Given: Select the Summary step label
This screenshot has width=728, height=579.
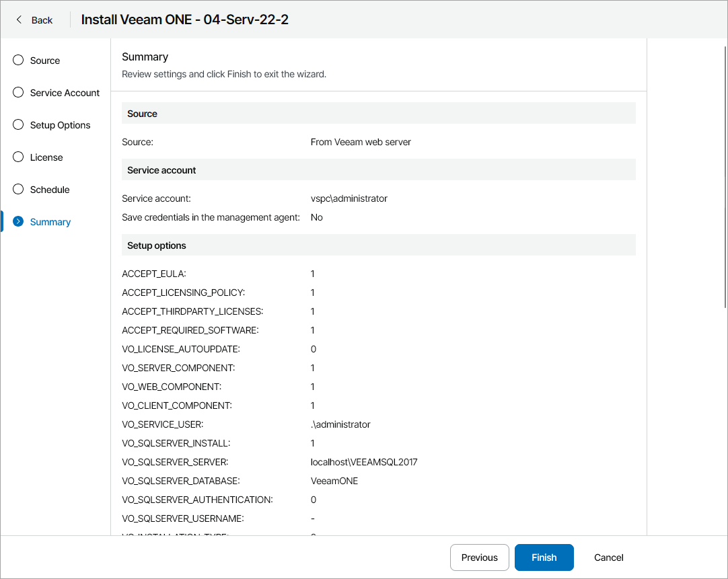Looking at the screenshot, I should coord(50,222).
